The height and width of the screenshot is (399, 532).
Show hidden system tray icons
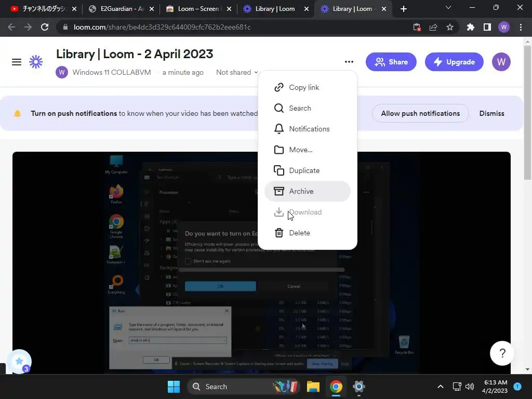441,387
